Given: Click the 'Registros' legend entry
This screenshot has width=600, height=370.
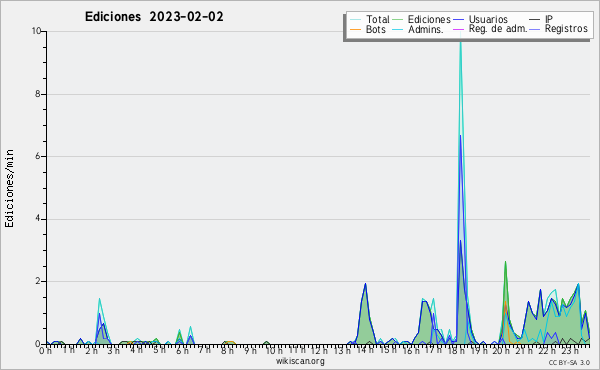Looking at the screenshot, I should [566, 29].
